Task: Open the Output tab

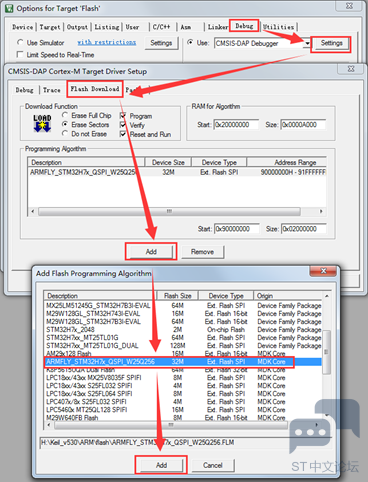Action: pyautogui.click(x=77, y=27)
